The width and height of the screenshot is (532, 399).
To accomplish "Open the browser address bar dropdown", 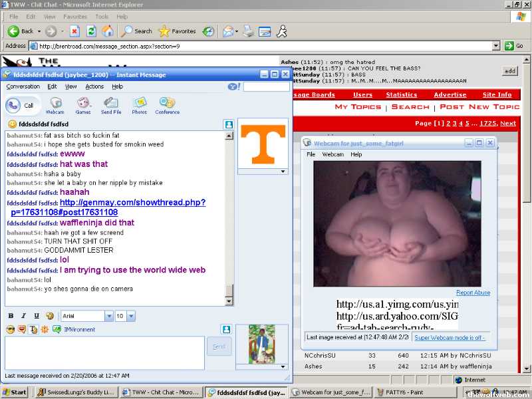I will click(495, 46).
